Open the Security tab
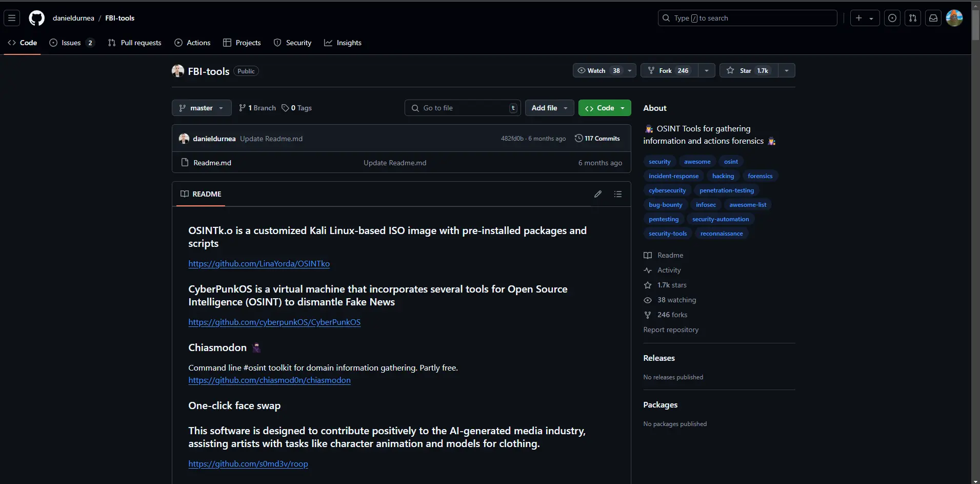Image resolution: width=980 pixels, height=484 pixels. point(292,43)
